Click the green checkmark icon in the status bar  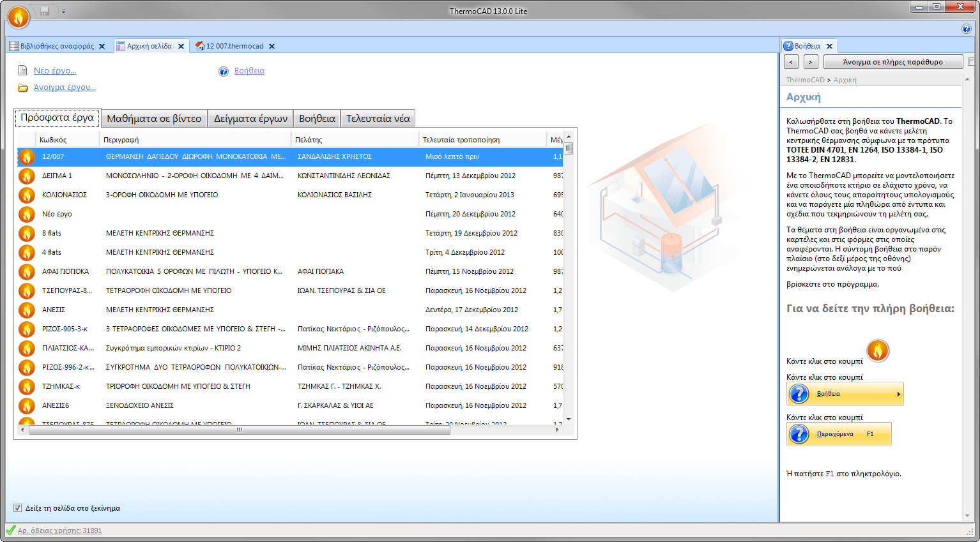[10, 531]
